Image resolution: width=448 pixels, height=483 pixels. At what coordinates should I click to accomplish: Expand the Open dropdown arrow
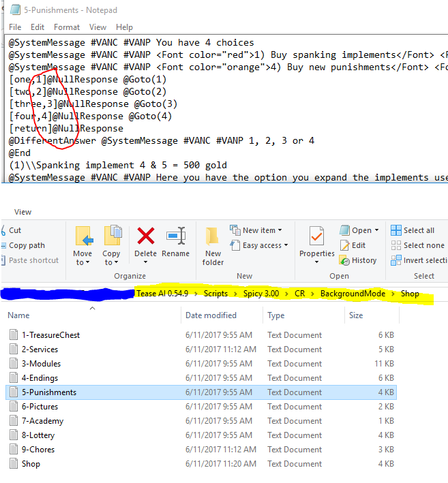click(x=377, y=230)
